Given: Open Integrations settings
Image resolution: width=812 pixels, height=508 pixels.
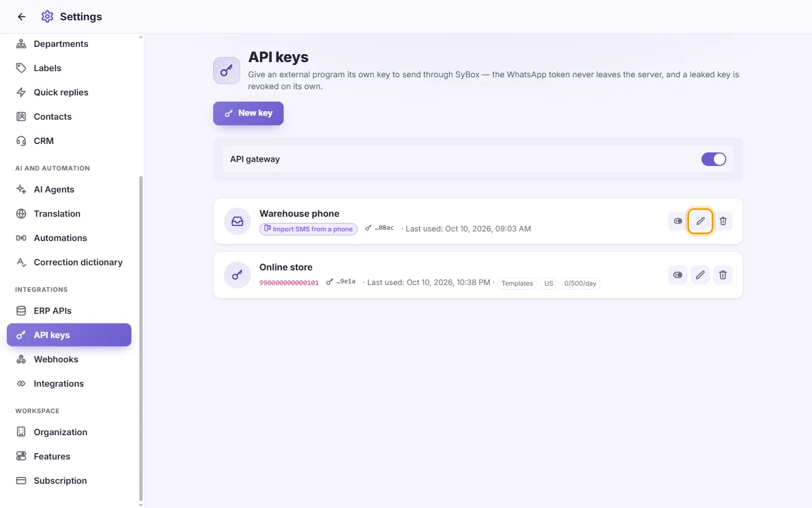Looking at the screenshot, I should pos(69,384).
